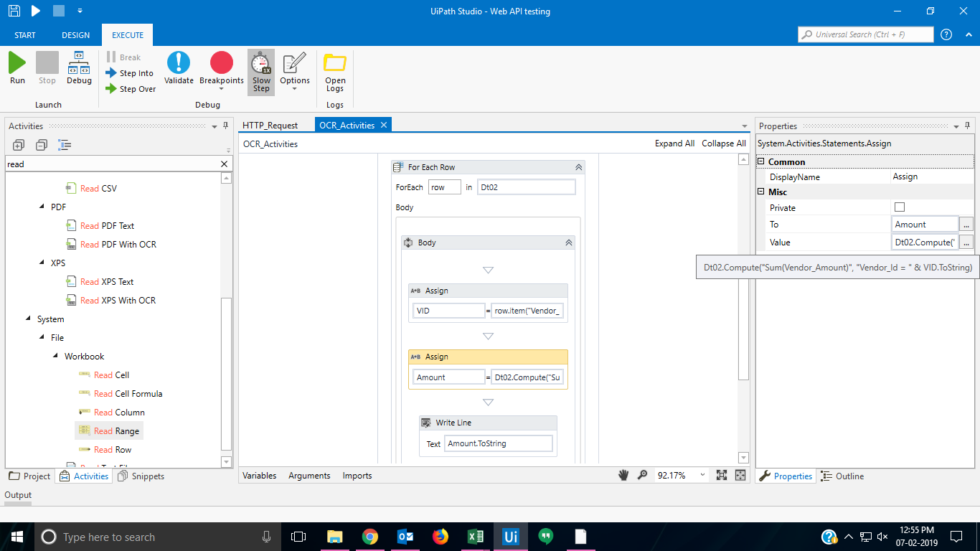Open expression editor for the To property
Screen dimensions: 980x551
point(966,225)
